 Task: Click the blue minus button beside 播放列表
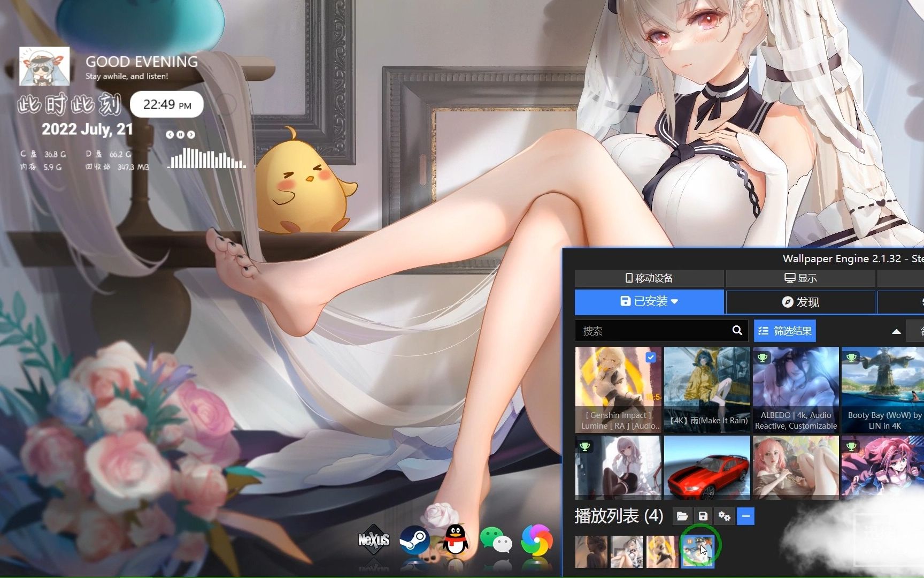[745, 516]
